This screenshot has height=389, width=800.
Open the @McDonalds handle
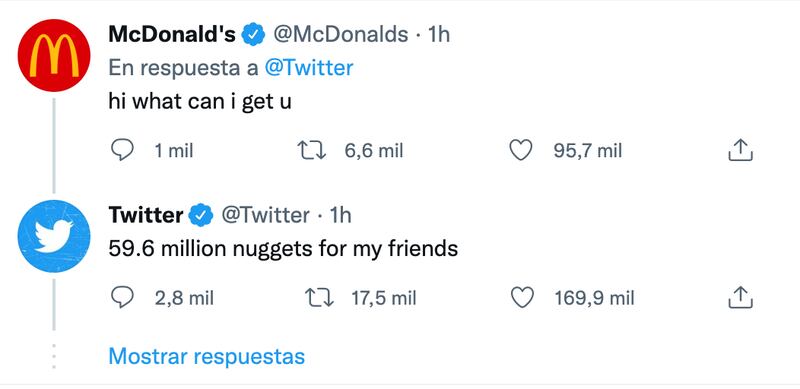[x=341, y=35]
